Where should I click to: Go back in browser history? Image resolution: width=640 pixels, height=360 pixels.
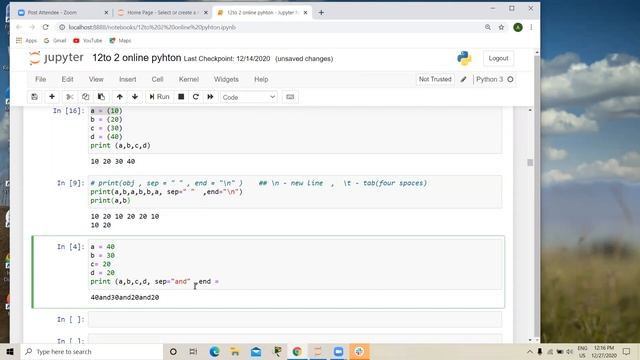19,27
